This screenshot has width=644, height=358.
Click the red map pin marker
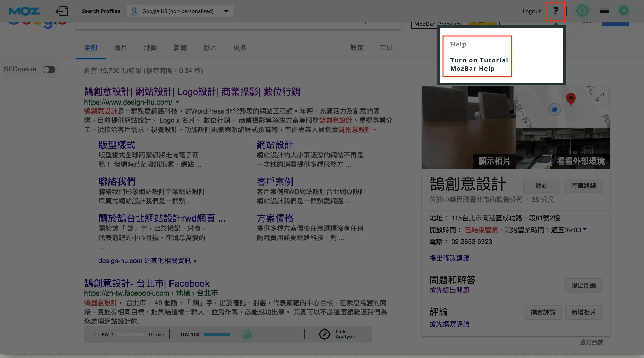[x=571, y=99]
